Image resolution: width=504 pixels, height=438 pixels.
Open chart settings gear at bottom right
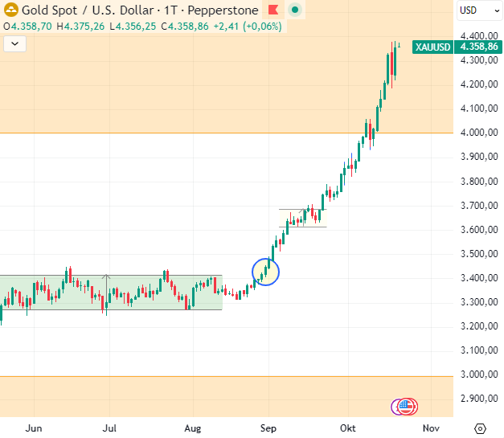480,428
